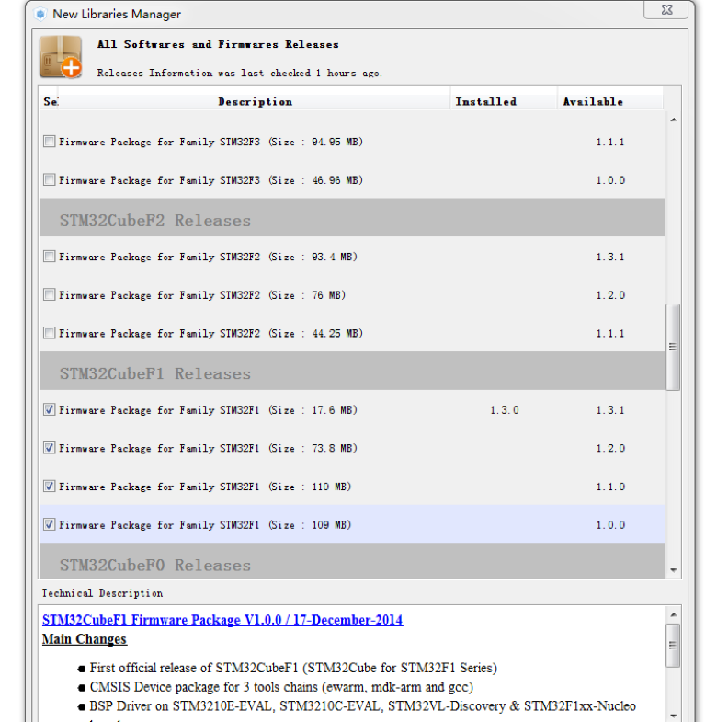The image size is (728, 722).
Task: Click the package box icon with plus sign
Action: 61,57
